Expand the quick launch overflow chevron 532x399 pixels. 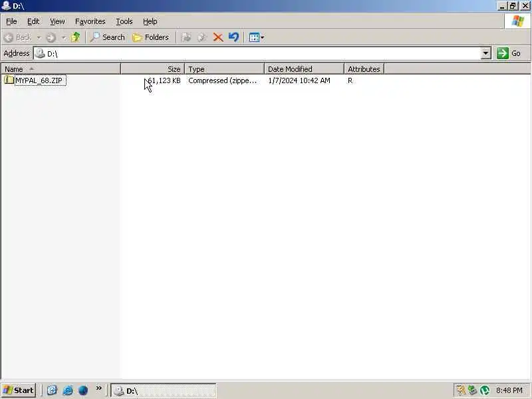[98, 388]
